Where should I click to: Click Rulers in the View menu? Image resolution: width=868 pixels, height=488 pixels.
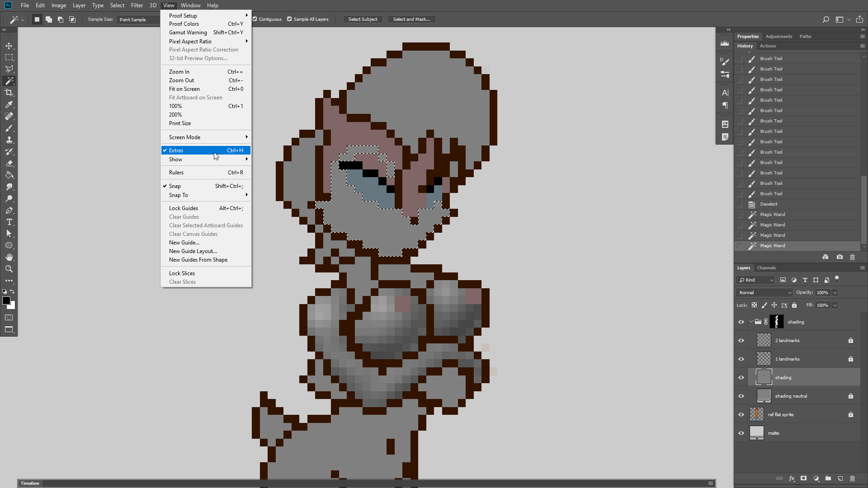click(x=176, y=173)
